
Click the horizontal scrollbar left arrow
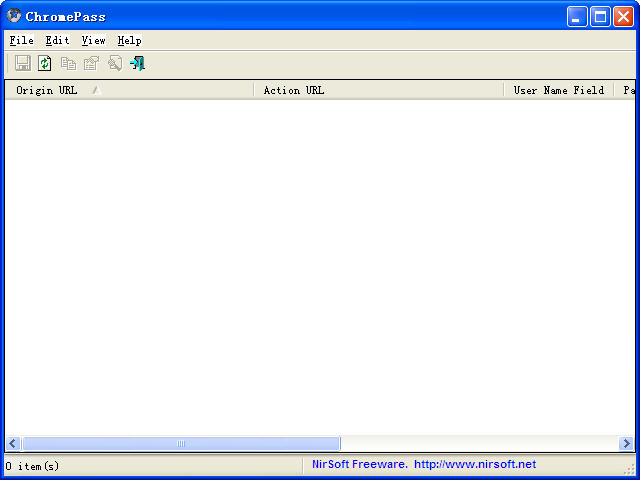(x=13, y=443)
